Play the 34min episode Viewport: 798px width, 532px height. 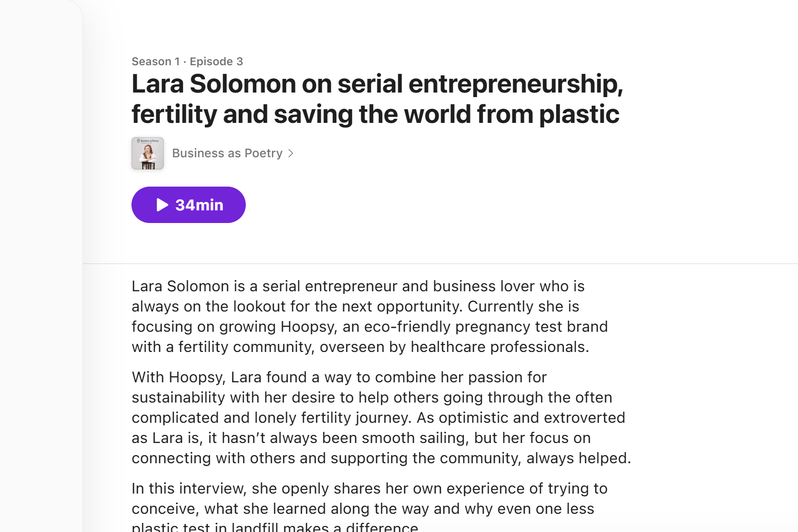189,205
